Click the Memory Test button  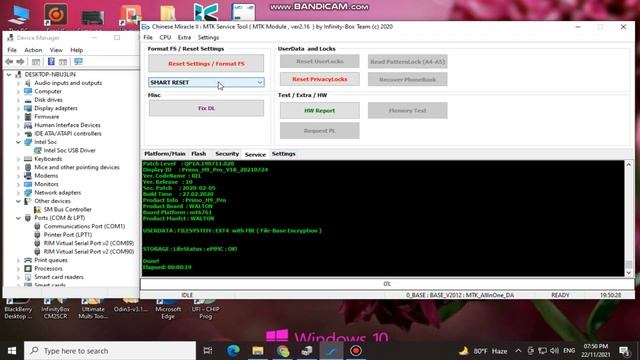[407, 111]
